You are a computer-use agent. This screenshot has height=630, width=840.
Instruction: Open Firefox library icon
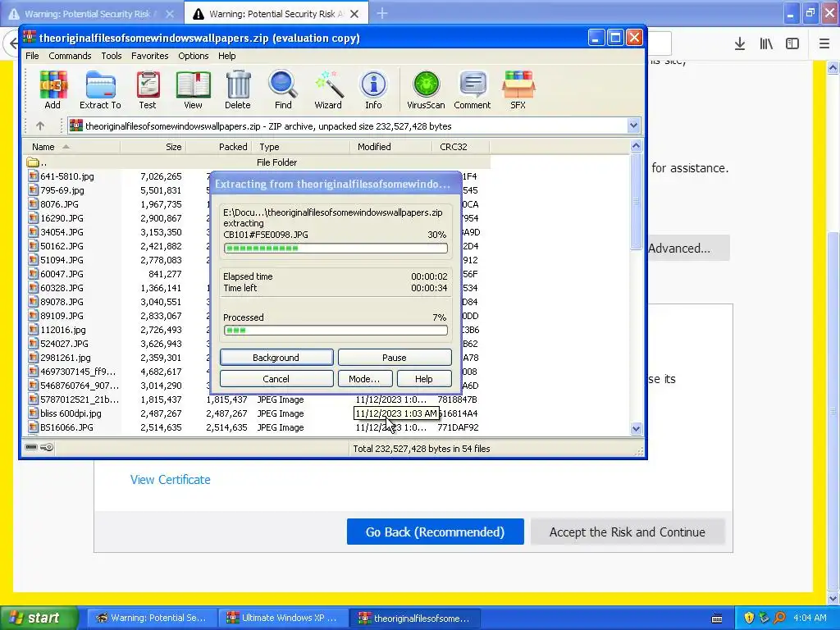pyautogui.click(x=767, y=44)
